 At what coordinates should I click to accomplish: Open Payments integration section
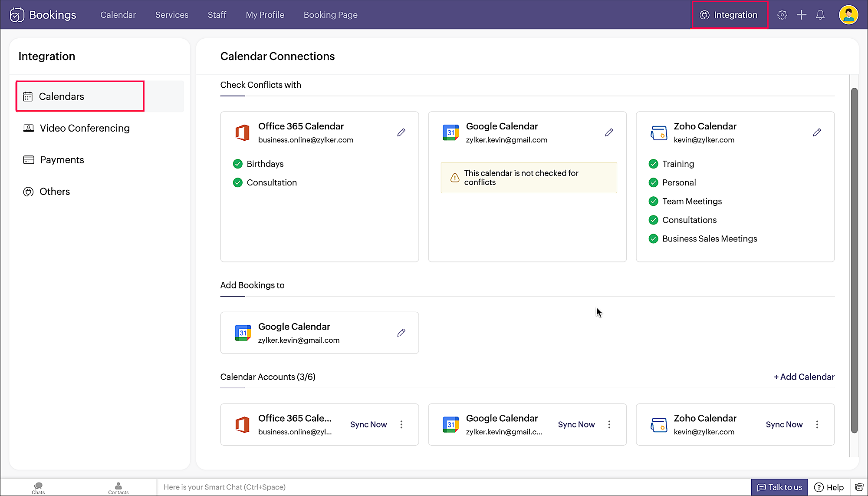62,160
